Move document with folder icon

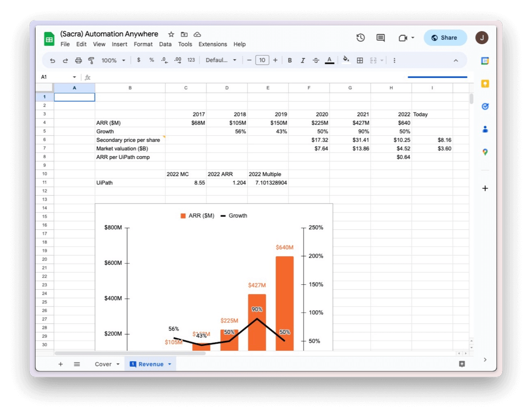(x=184, y=34)
